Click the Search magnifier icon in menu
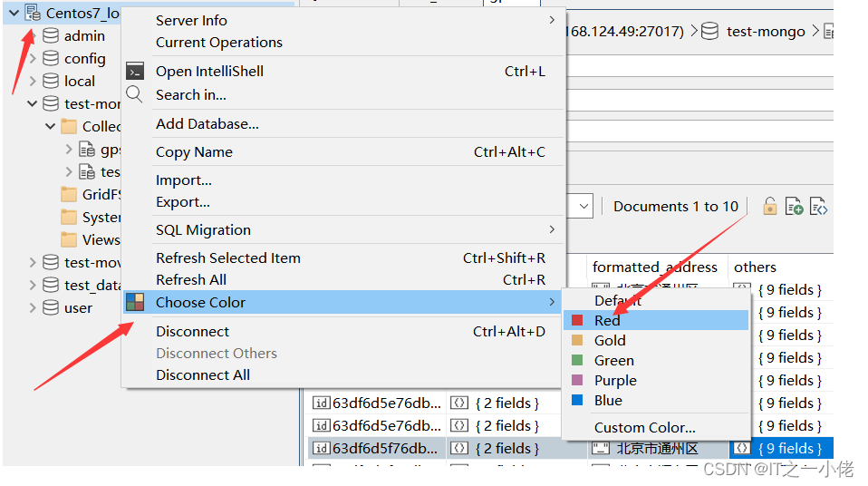The height and width of the screenshot is (486, 868). (x=134, y=94)
